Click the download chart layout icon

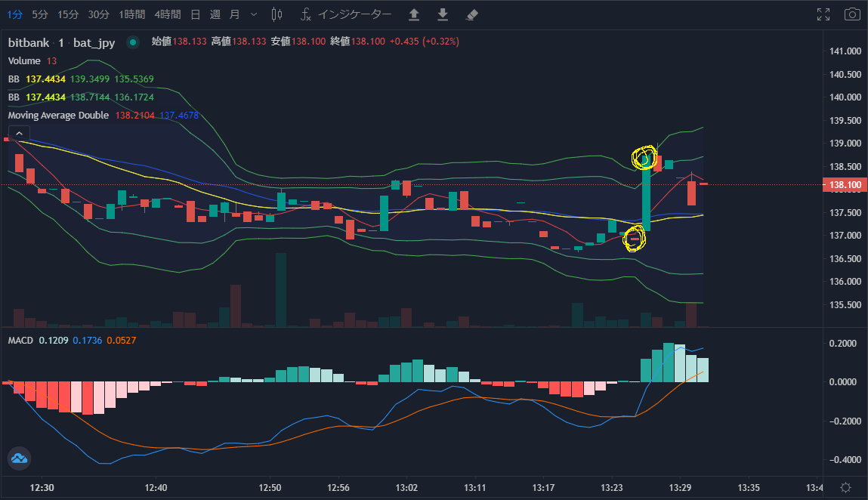443,14
